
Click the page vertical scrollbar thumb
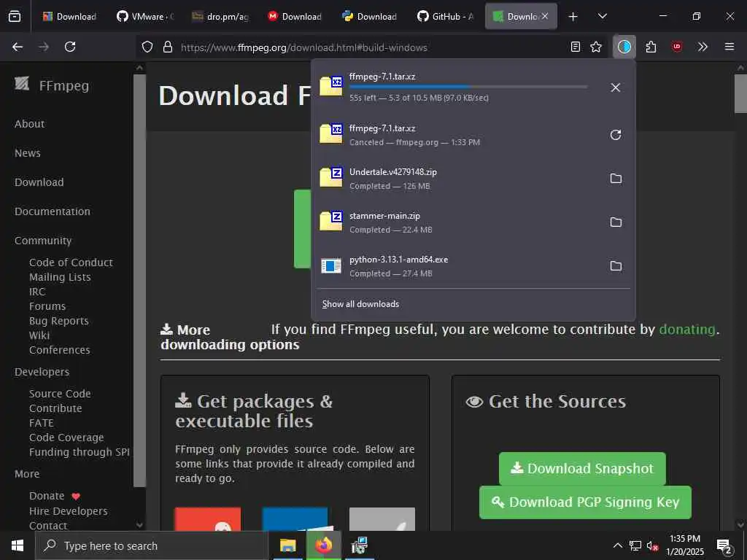tap(740, 93)
